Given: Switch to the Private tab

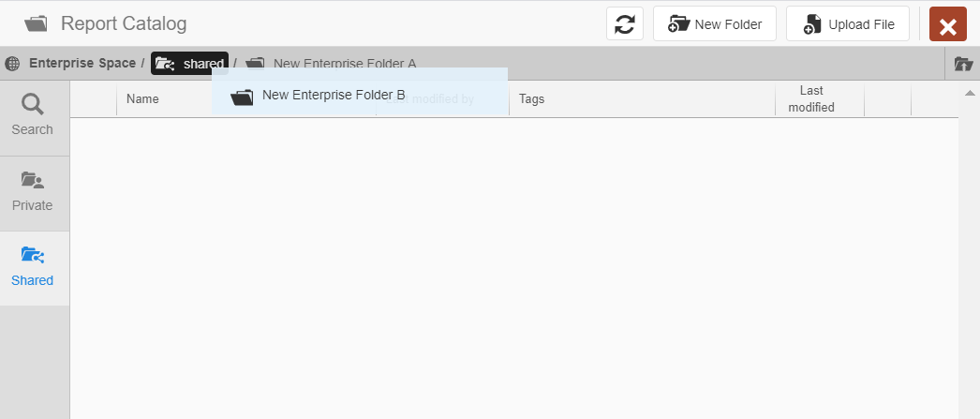Looking at the screenshot, I should 33,191.
